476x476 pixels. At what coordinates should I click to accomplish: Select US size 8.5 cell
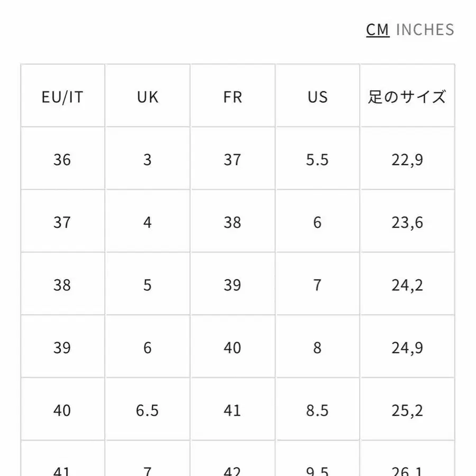click(317, 410)
